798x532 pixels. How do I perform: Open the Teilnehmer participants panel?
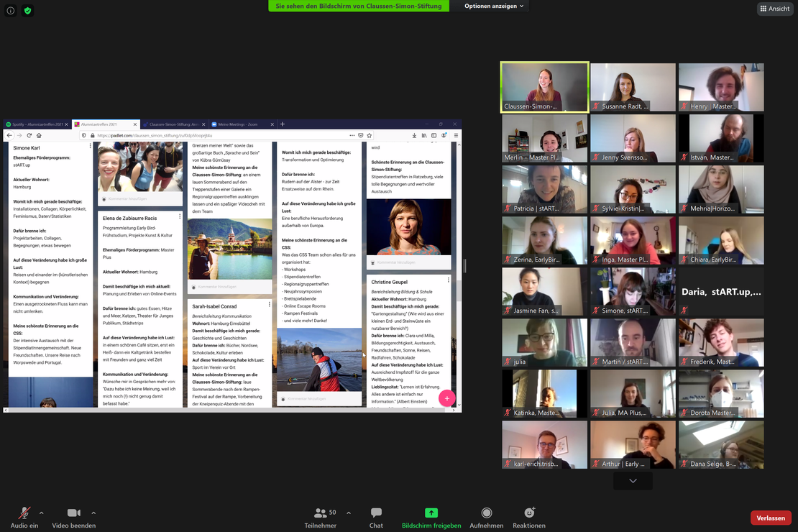click(321, 513)
